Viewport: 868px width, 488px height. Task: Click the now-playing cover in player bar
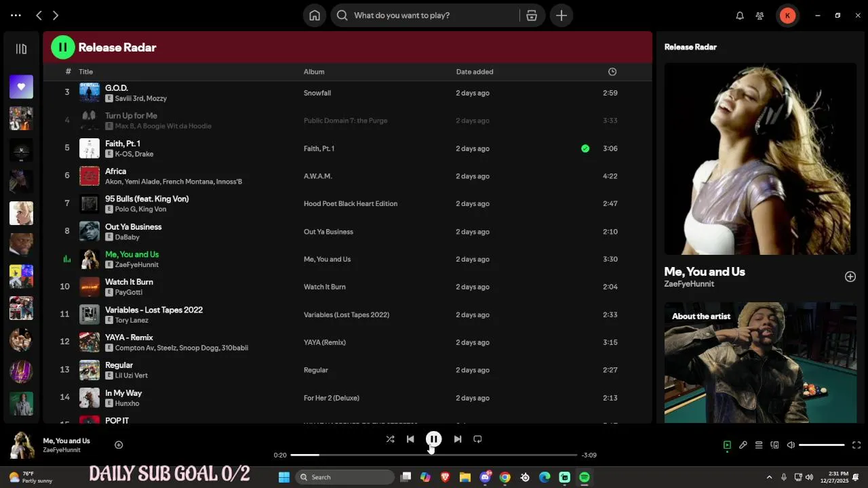(x=22, y=445)
